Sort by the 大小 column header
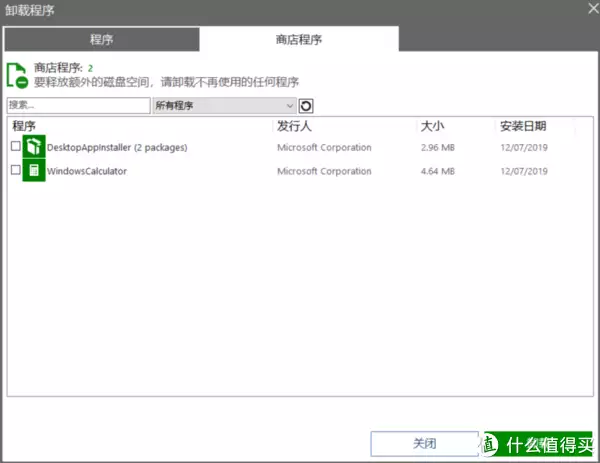Image resolution: width=600 pixels, height=463 pixels. [432, 126]
